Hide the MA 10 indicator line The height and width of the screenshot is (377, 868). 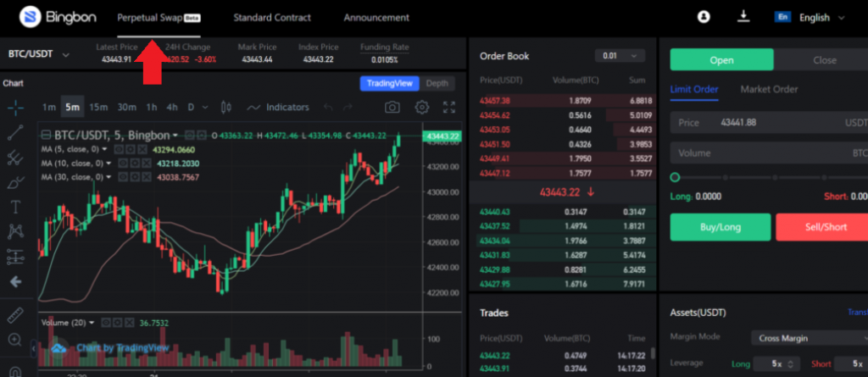(x=124, y=164)
